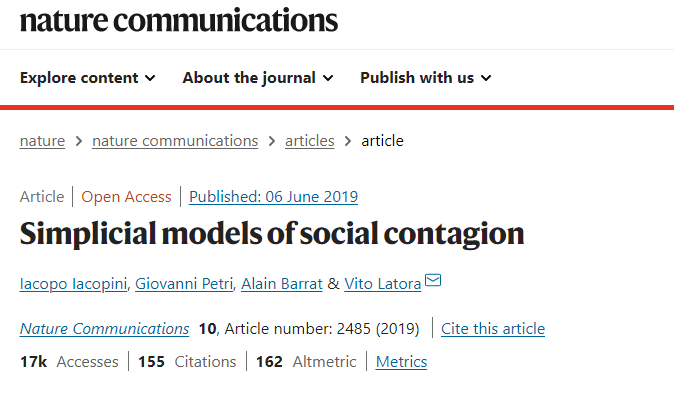Image resolution: width=674 pixels, height=403 pixels.
Task: Click the Simplicial models of social contagion title
Action: click(x=272, y=233)
